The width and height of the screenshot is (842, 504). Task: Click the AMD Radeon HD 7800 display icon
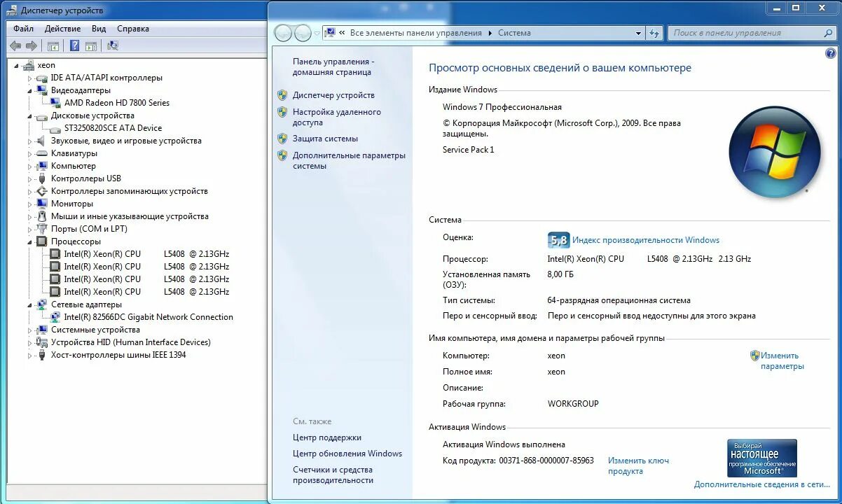(x=55, y=103)
